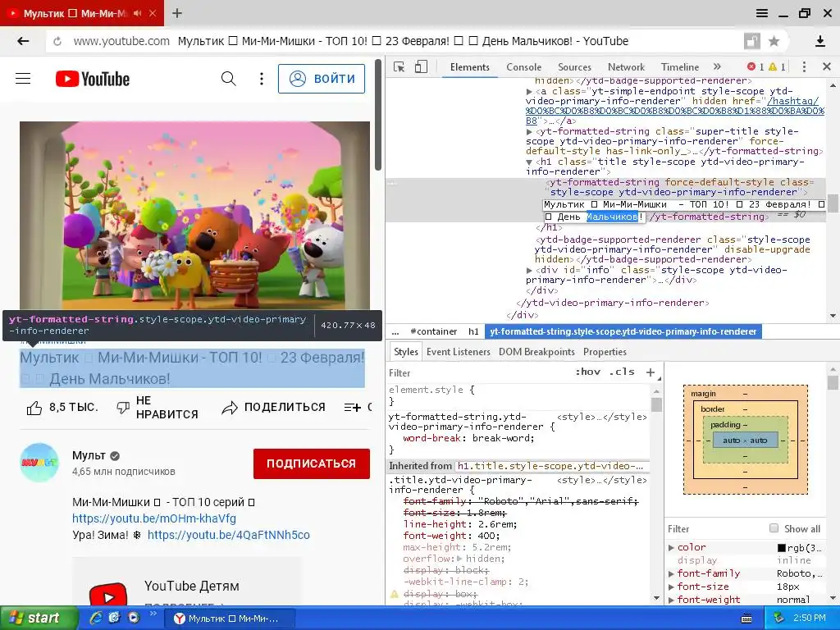Click the save-to-playlist icon
The height and width of the screenshot is (630, 840).
point(352,408)
